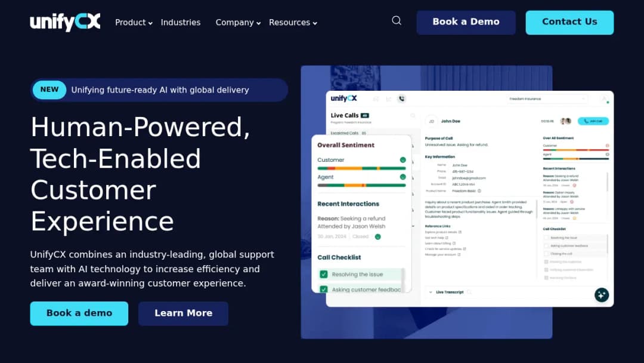The width and height of the screenshot is (644, 363).
Task: Open the AI sparkle assistant button
Action: (602, 295)
